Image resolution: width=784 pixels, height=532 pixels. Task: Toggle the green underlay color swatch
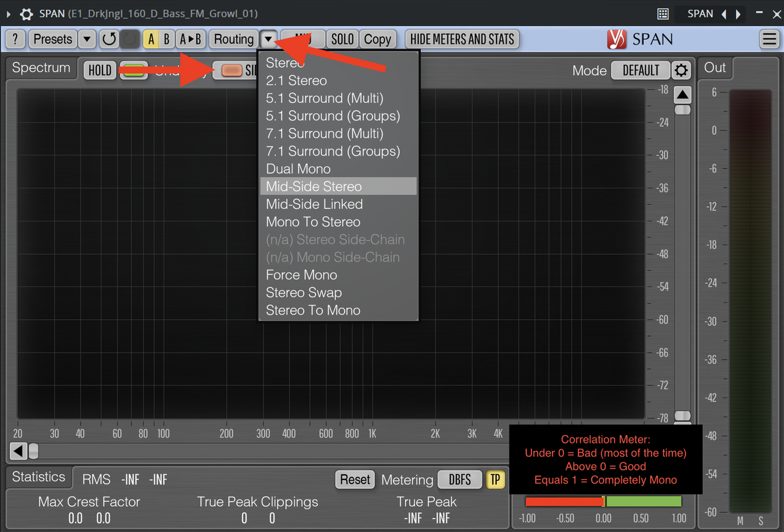click(x=133, y=70)
